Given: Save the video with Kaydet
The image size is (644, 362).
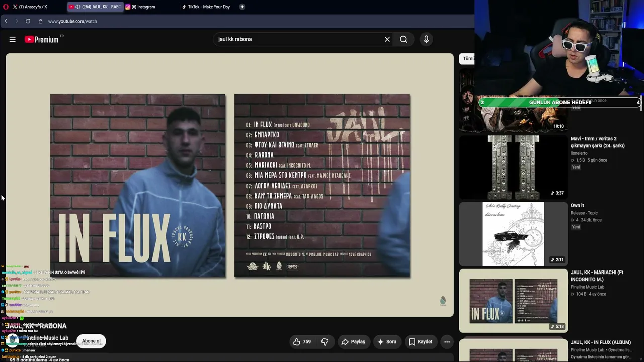Looking at the screenshot, I should (420, 342).
